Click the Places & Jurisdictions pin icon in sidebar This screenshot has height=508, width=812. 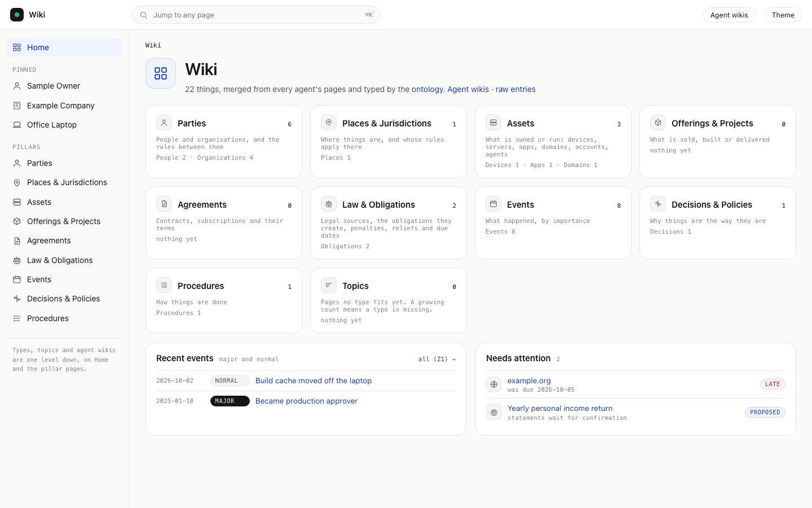tap(17, 182)
